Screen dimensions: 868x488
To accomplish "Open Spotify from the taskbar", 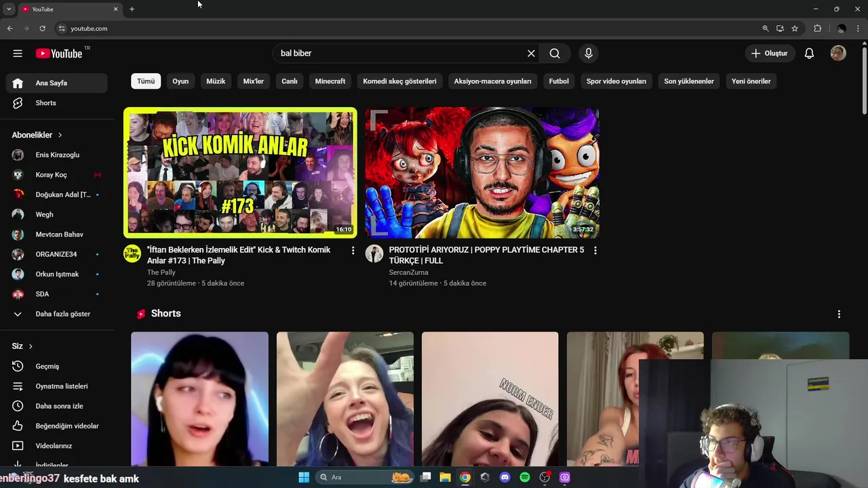I will tap(525, 477).
